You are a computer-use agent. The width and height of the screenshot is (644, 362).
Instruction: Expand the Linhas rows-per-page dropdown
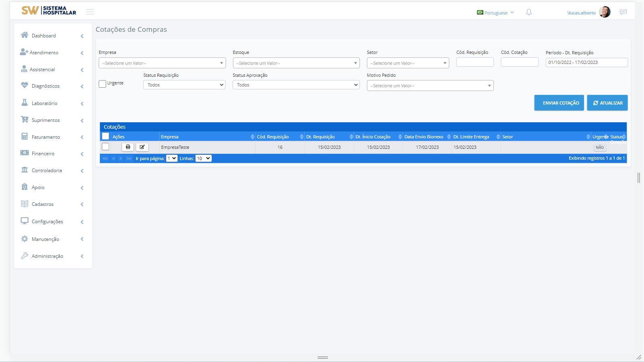coord(203,158)
